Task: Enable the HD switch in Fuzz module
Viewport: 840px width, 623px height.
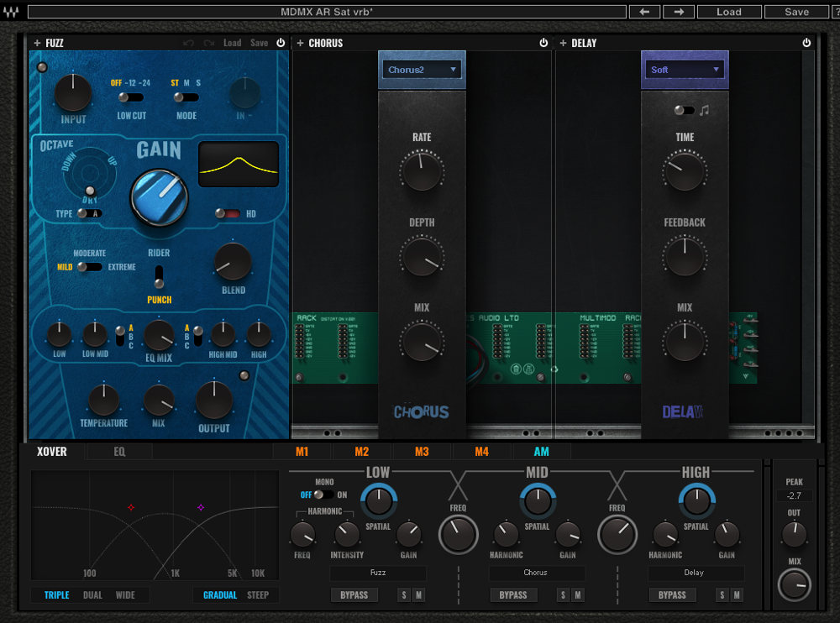Action: tap(228, 214)
